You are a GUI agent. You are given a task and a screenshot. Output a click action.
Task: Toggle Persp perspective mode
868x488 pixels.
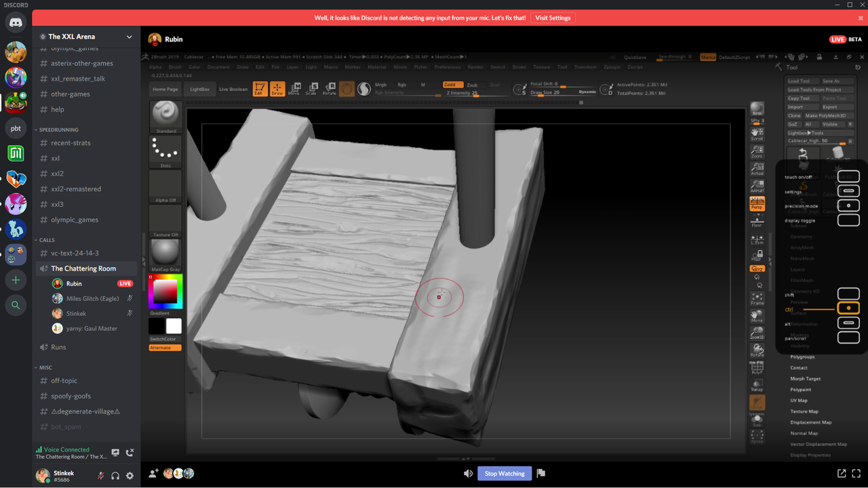click(x=757, y=203)
